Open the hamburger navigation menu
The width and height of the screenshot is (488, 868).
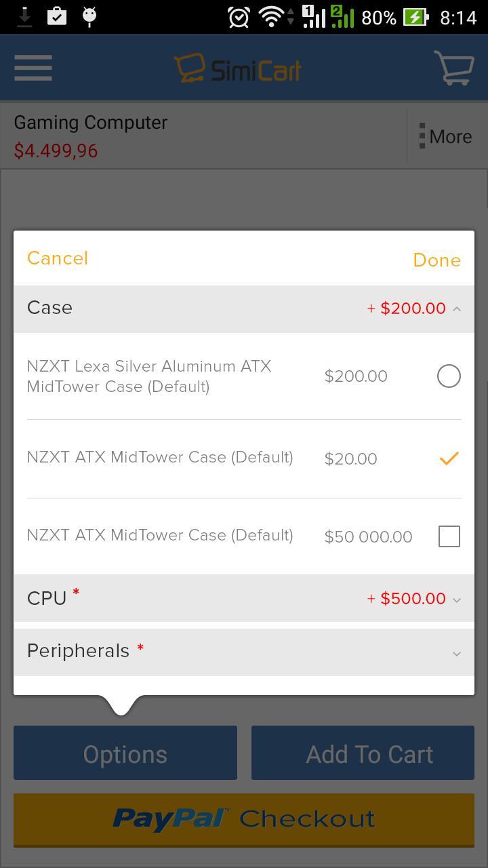(x=33, y=68)
